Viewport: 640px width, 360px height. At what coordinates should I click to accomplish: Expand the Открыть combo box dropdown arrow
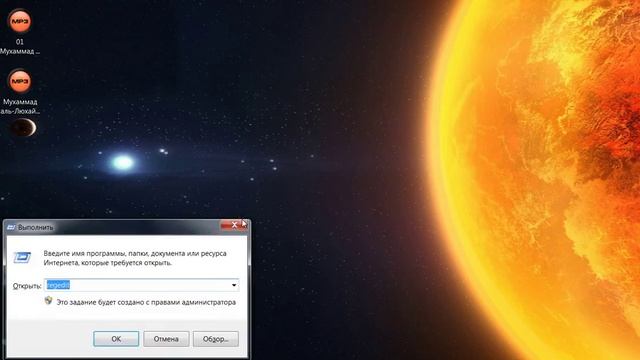(234, 285)
